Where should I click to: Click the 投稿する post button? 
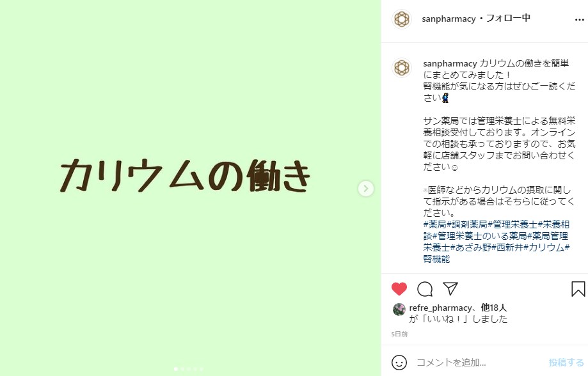click(566, 363)
